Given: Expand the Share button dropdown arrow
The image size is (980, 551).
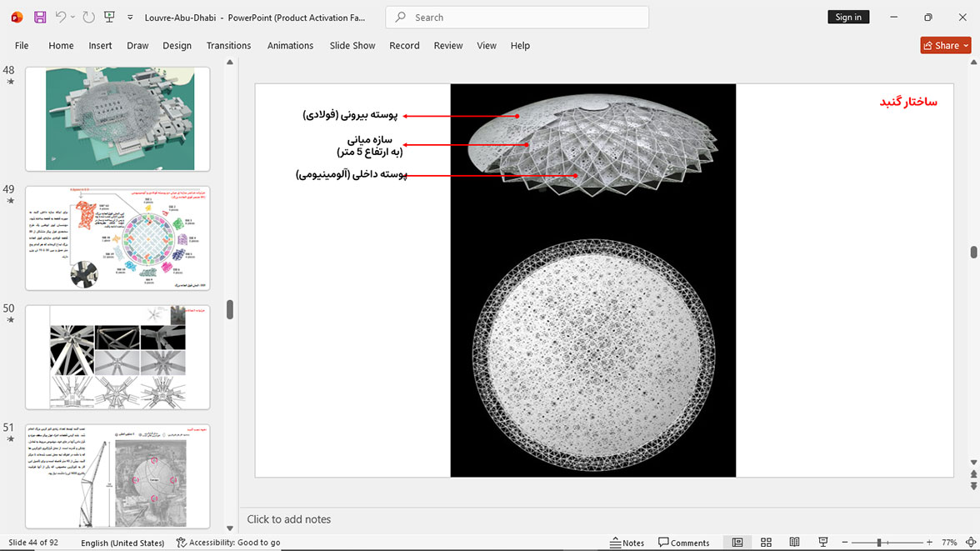Looking at the screenshot, I should (x=967, y=46).
